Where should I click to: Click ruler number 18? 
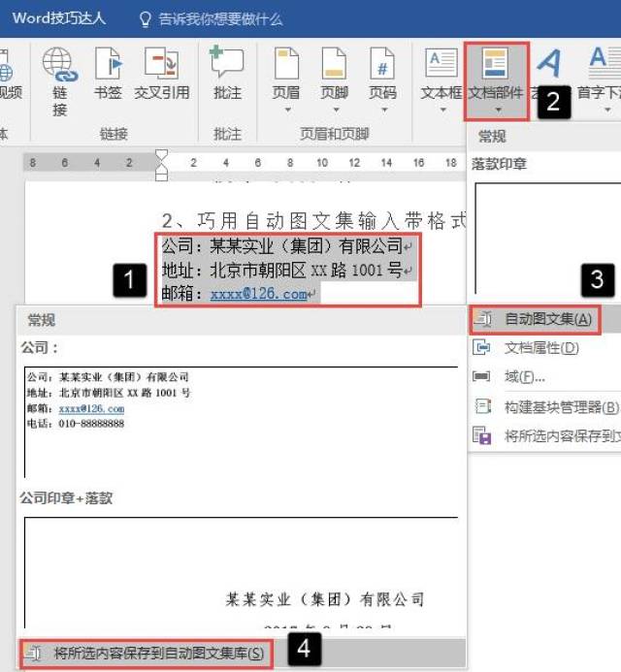[451, 163]
